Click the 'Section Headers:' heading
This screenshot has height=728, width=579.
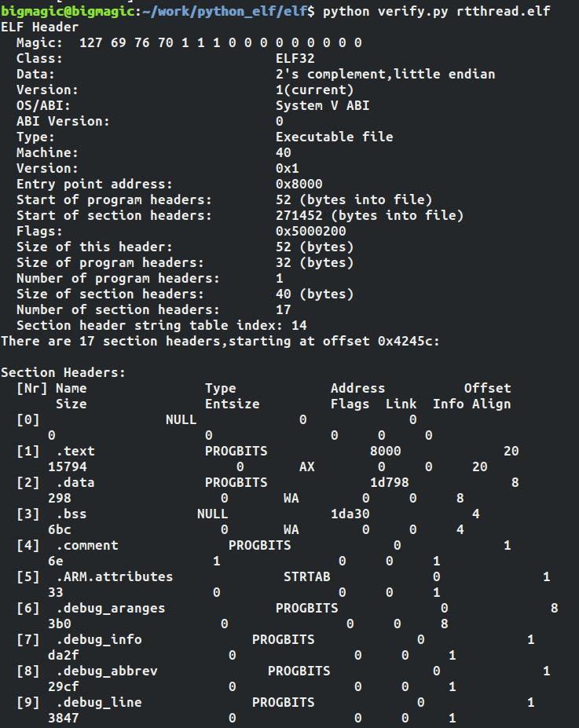[63, 372]
